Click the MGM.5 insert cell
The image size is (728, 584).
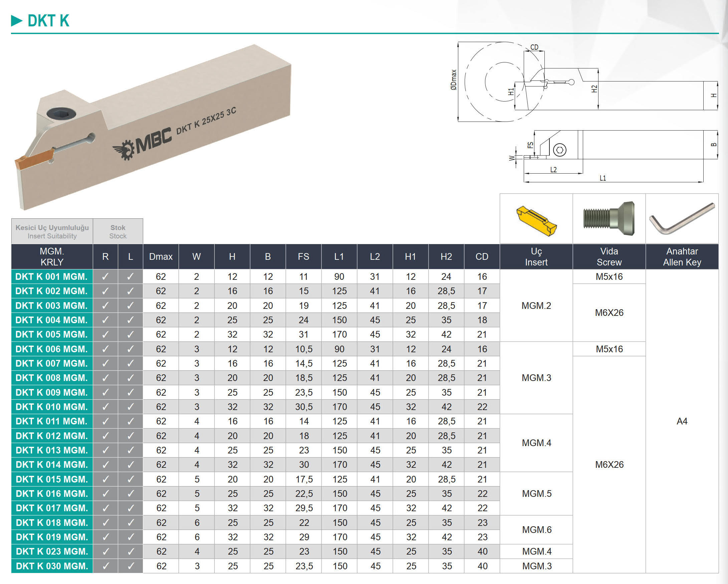click(536, 494)
